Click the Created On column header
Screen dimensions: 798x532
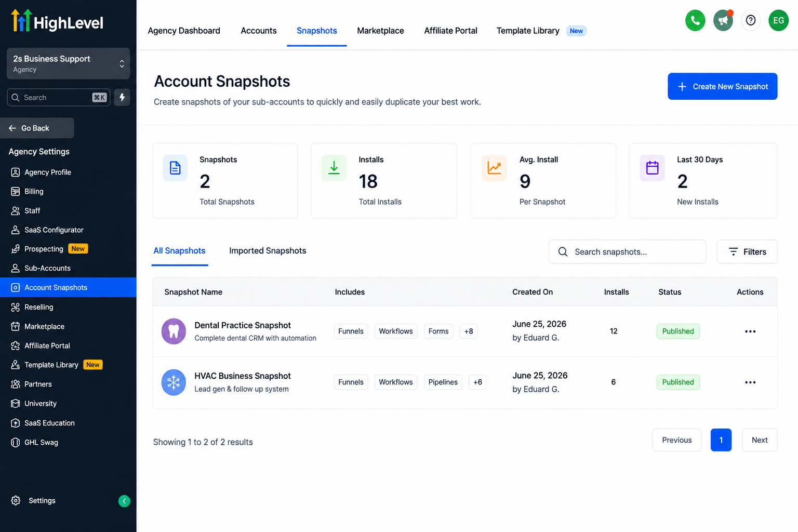click(x=533, y=292)
